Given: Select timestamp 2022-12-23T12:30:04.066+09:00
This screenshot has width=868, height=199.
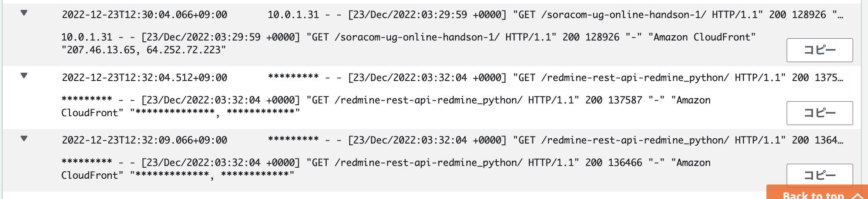Looking at the screenshot, I should coord(145,15).
